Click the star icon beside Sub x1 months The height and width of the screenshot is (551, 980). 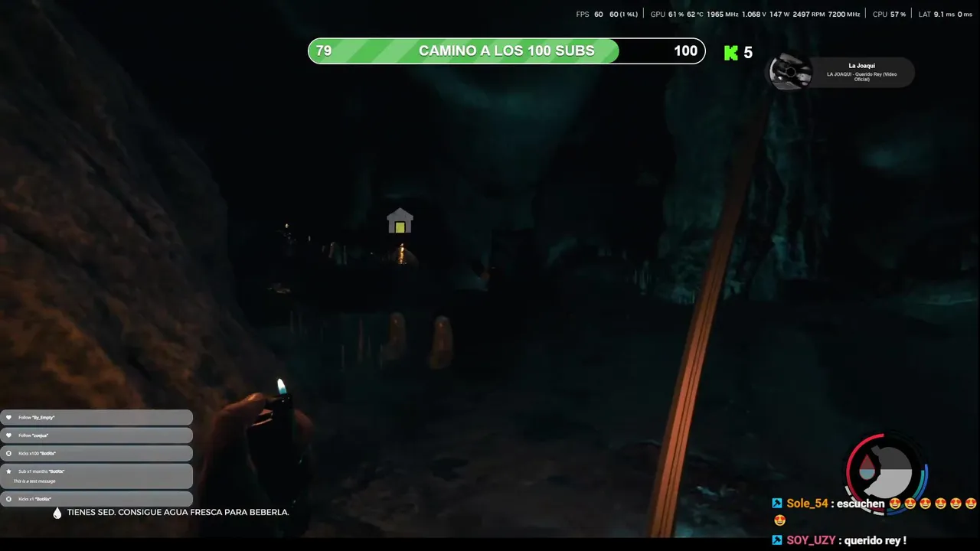[9, 471]
